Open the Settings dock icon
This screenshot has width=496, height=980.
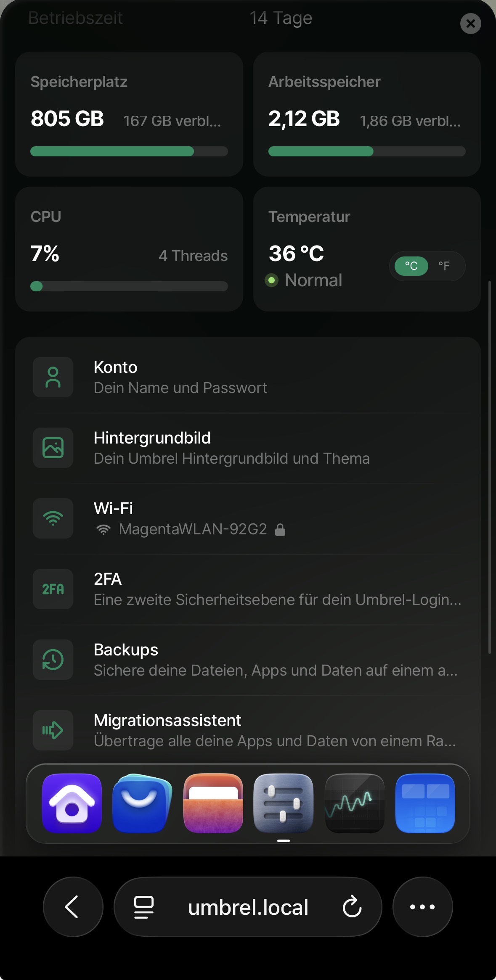click(x=284, y=803)
